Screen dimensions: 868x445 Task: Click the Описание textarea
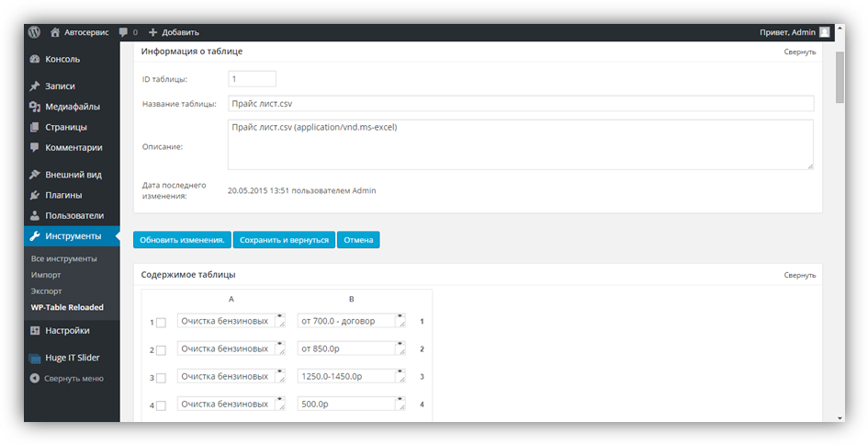coord(521,144)
